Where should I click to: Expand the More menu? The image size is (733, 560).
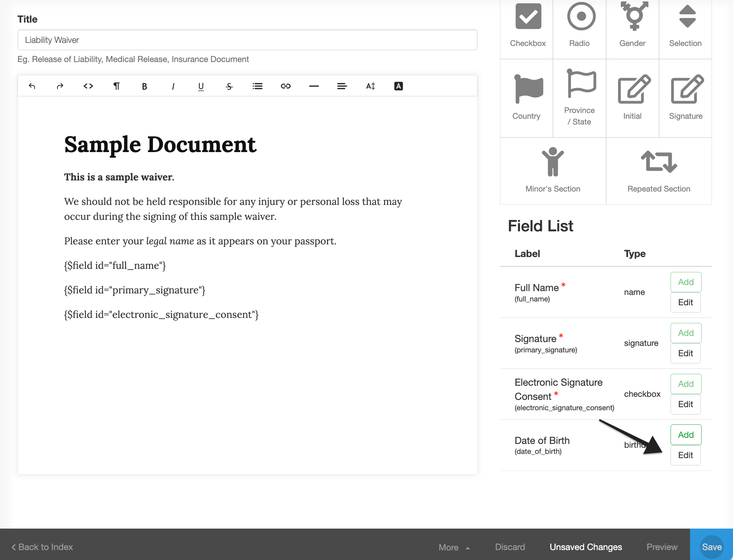point(454,547)
